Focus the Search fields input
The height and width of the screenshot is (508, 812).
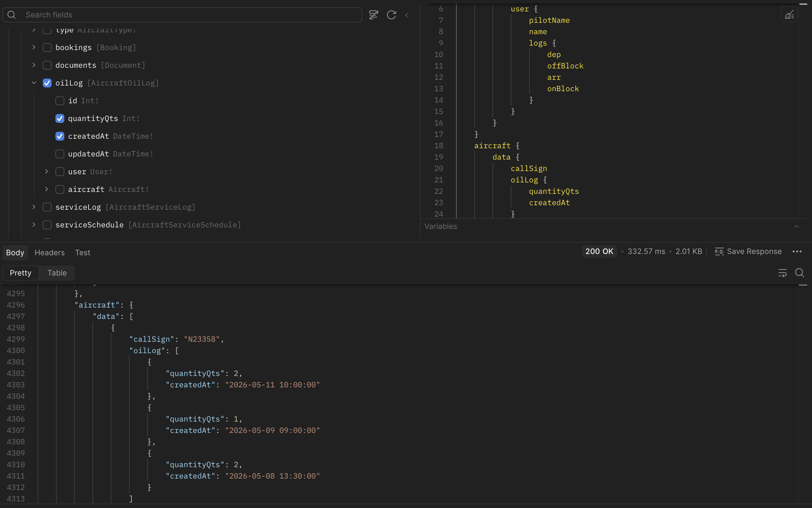pos(182,15)
